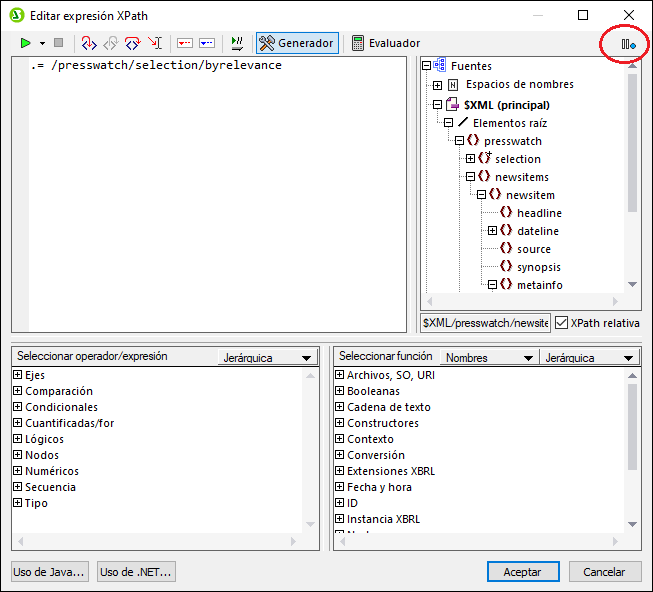
Task: Expand the Ejes operator group
Action: 18,375
